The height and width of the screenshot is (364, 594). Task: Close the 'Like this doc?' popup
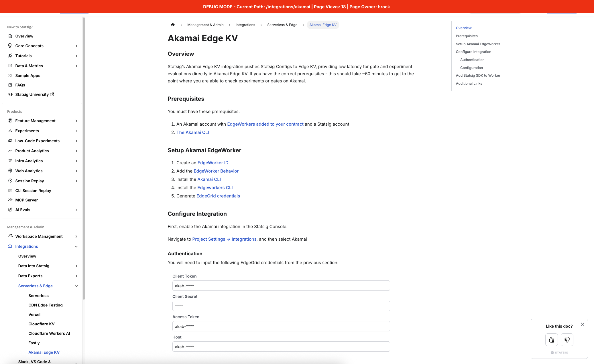pyautogui.click(x=582, y=324)
